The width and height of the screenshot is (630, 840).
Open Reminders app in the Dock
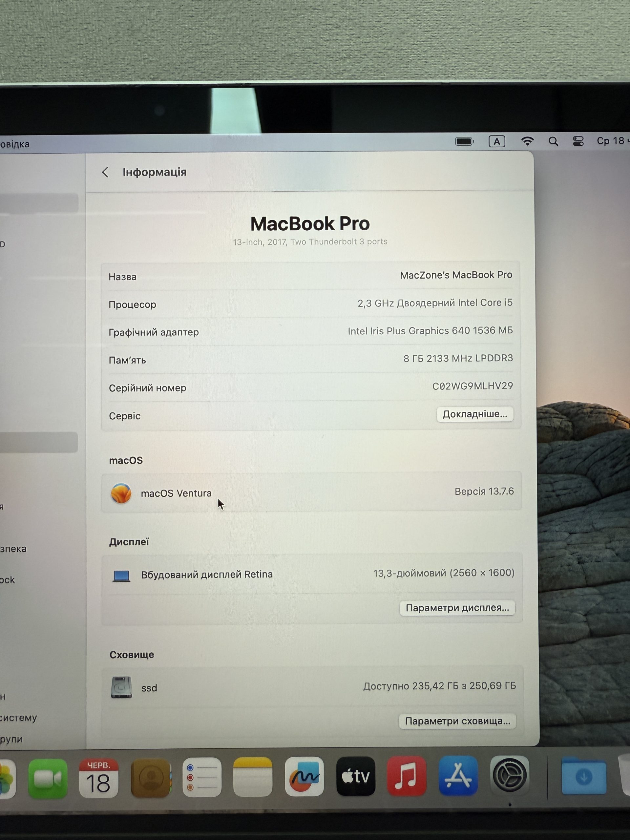(x=202, y=777)
